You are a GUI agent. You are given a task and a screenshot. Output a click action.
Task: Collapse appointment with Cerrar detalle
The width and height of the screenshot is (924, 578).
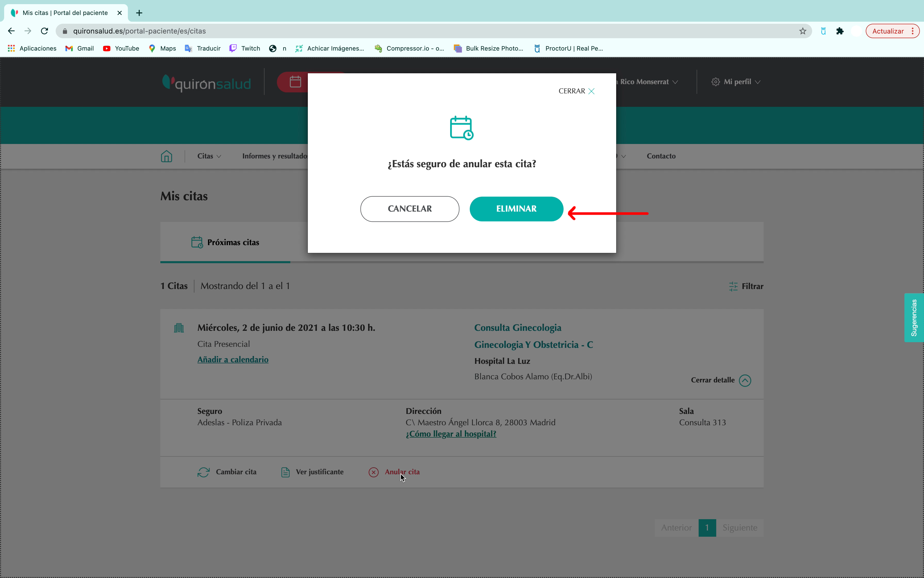(721, 380)
